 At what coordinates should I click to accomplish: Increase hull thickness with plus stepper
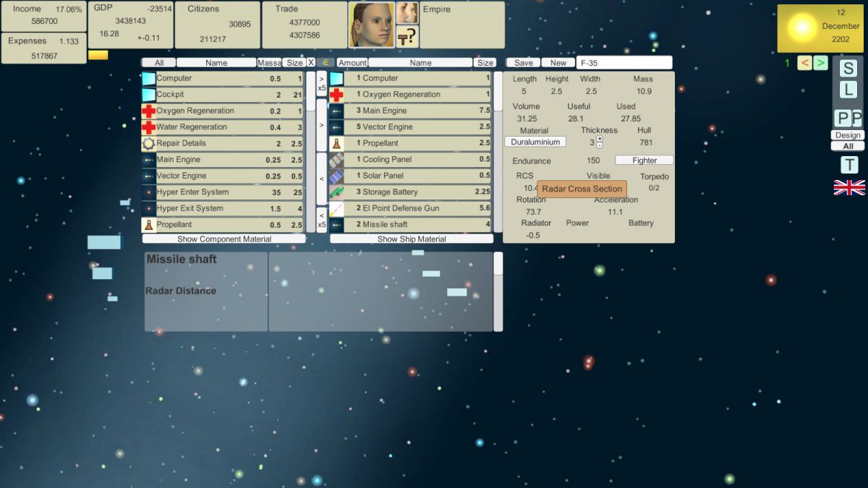(600, 139)
